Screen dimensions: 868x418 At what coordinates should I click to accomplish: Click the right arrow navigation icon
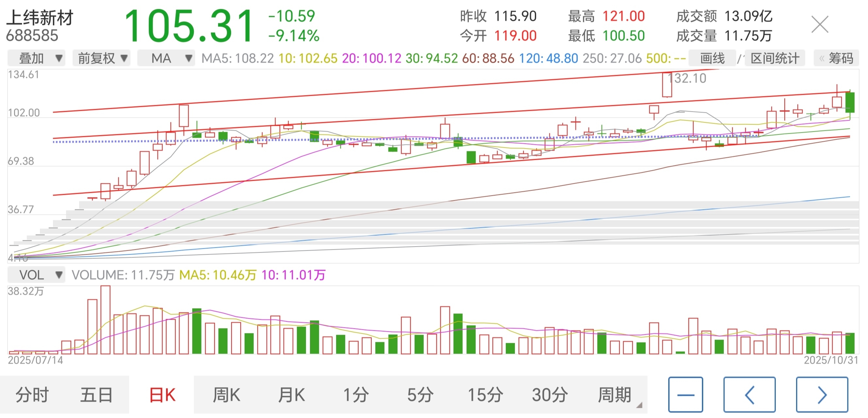(822, 394)
